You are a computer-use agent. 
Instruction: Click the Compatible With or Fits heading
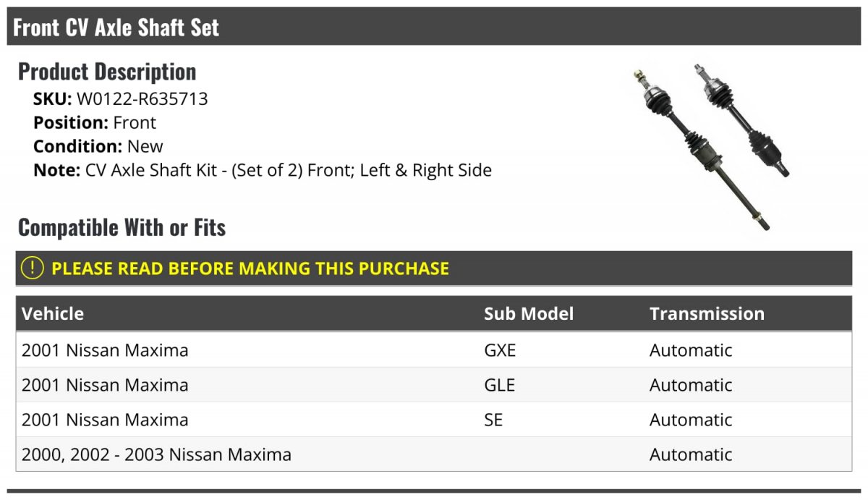pyautogui.click(x=122, y=227)
